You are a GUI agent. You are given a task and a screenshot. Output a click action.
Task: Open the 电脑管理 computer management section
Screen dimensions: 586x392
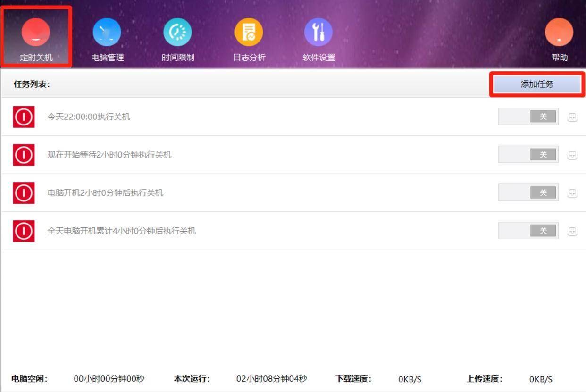click(x=107, y=37)
